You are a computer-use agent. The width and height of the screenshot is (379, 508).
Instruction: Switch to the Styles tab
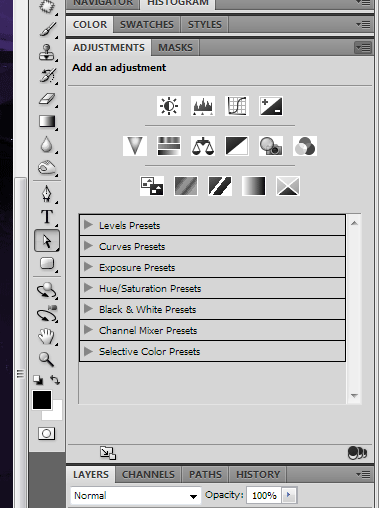pyautogui.click(x=205, y=25)
